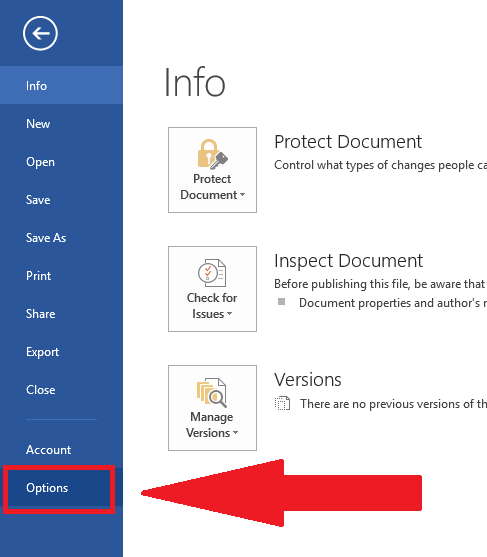Click the Versions heading text
Image resolution: width=487 pixels, height=557 pixels.
click(x=308, y=379)
